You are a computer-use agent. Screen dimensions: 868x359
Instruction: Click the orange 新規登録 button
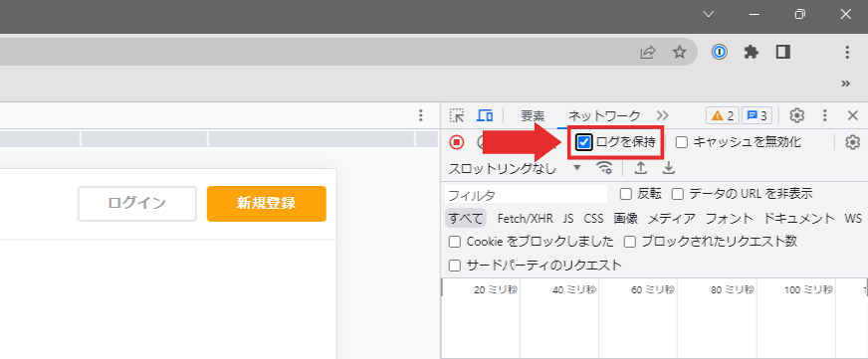click(266, 204)
